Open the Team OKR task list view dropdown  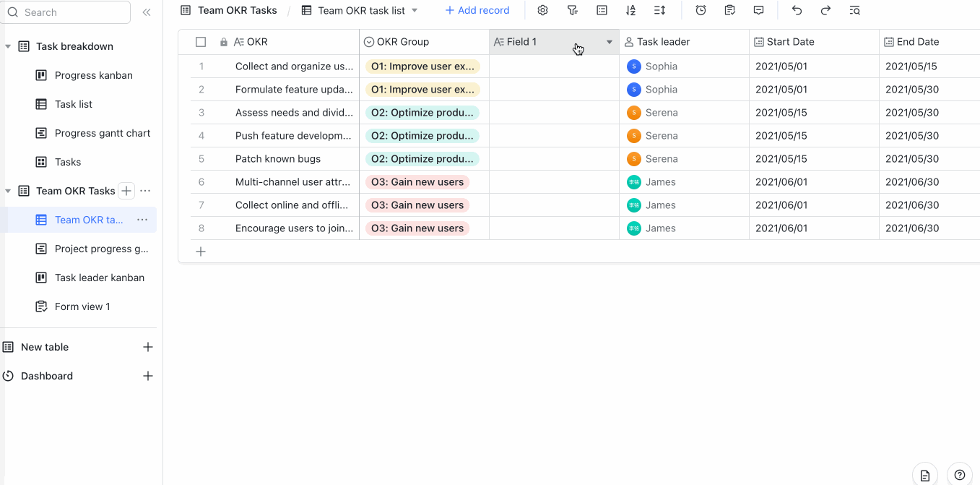pos(415,10)
